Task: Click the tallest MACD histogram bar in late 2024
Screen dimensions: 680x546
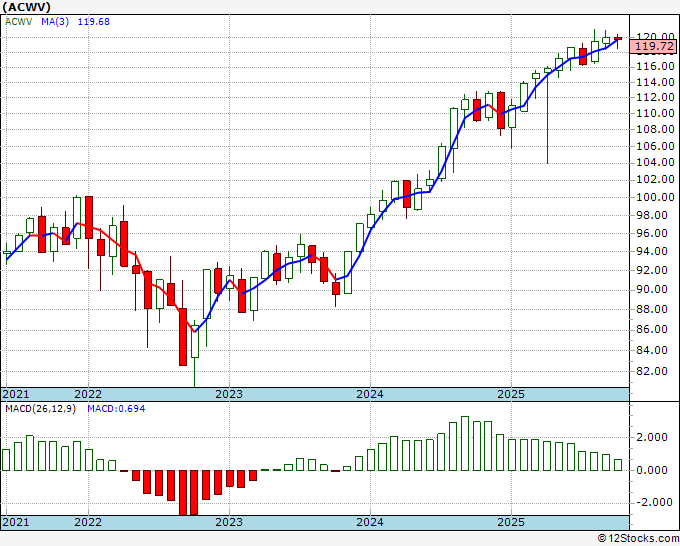Action: (x=465, y=444)
